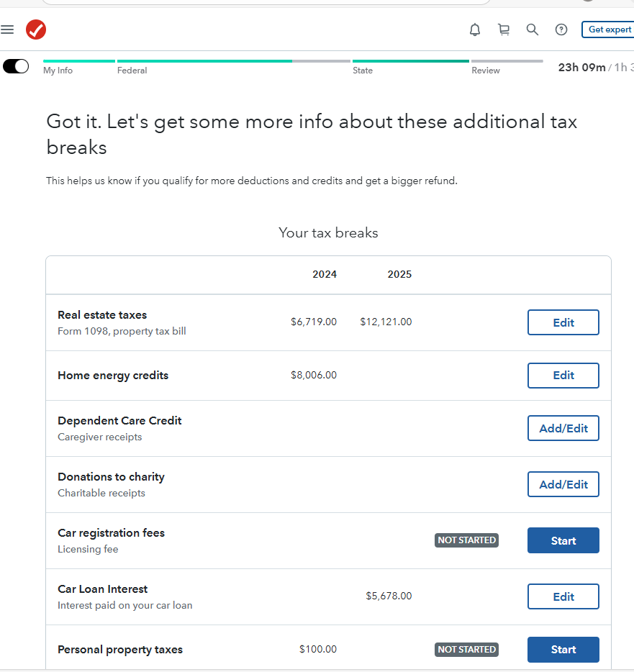Image resolution: width=634 pixels, height=672 pixels.
Task: Click the TurboTax red checkmark logo
Action: click(x=36, y=29)
